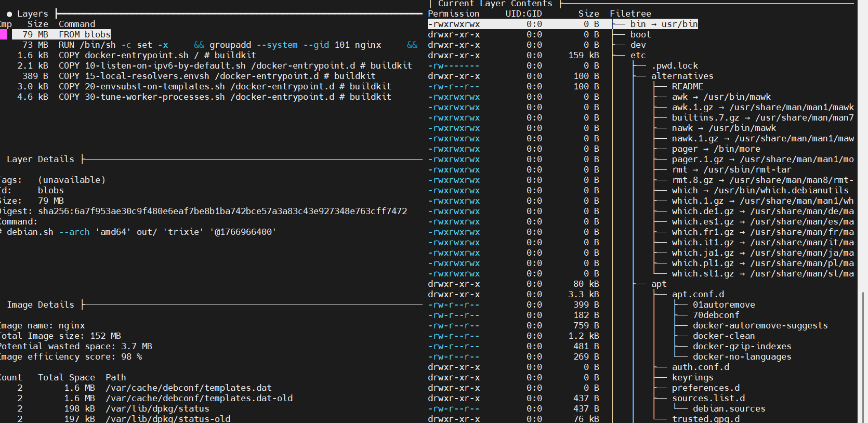Image resolution: width=868 pixels, height=423 pixels.
Task: Collapse the etc directory in filetree
Action: point(638,55)
